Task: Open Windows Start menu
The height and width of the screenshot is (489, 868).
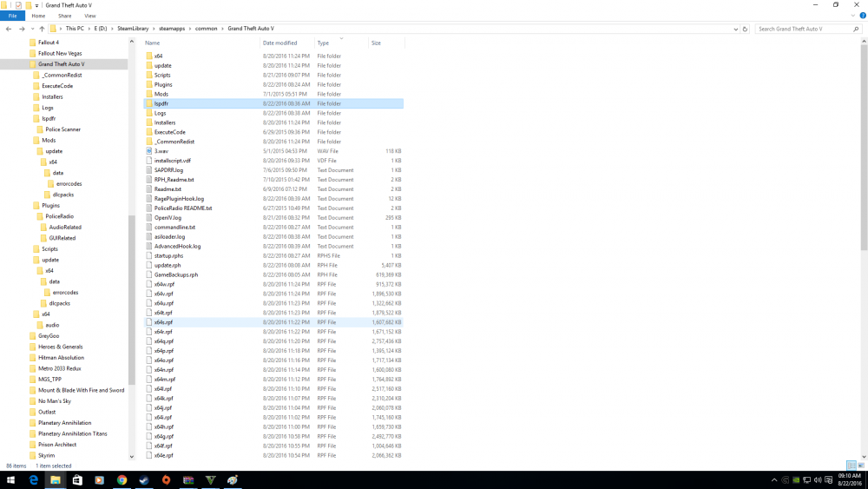Action: (x=10, y=480)
